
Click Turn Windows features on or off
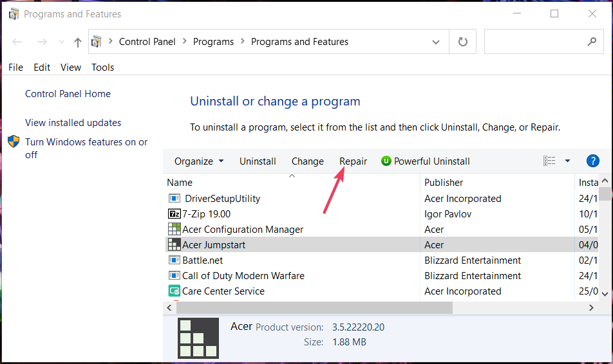pos(86,149)
